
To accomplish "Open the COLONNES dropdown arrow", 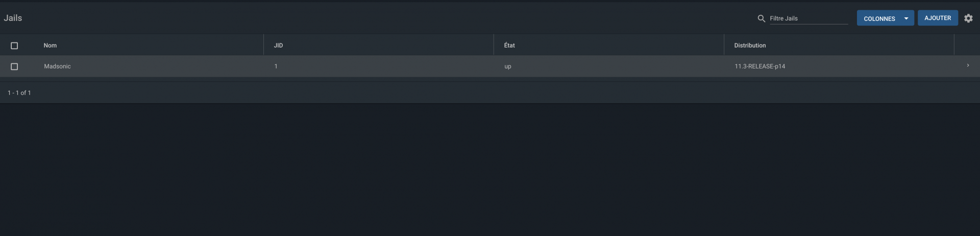I will tap(906, 18).
